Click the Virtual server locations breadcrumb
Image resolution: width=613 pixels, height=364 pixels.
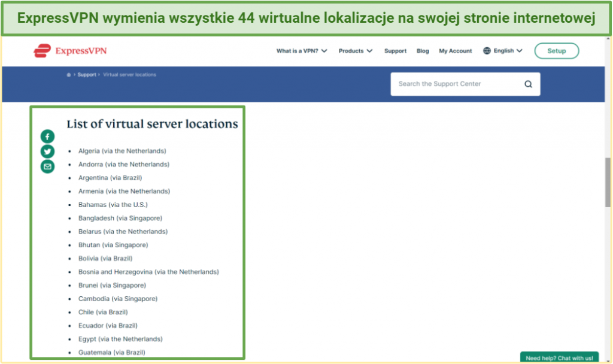[129, 75]
